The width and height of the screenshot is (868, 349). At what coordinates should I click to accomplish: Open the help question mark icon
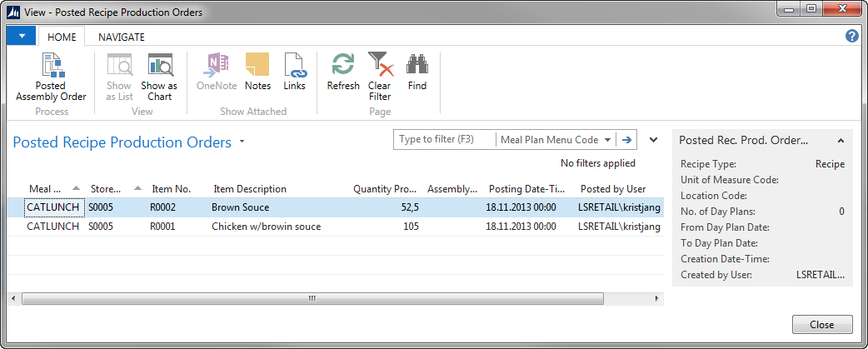click(x=851, y=37)
